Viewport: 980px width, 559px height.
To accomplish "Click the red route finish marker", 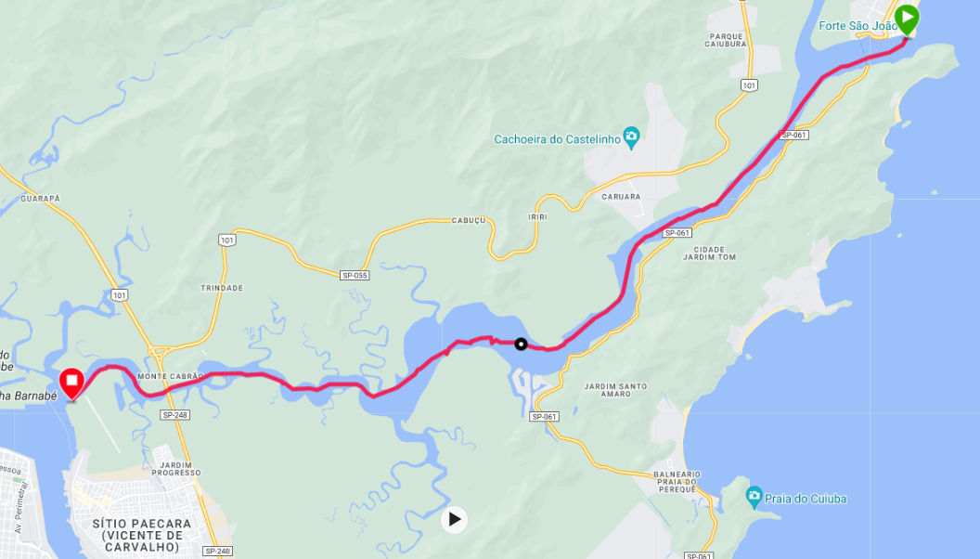I will pyautogui.click(x=71, y=383).
